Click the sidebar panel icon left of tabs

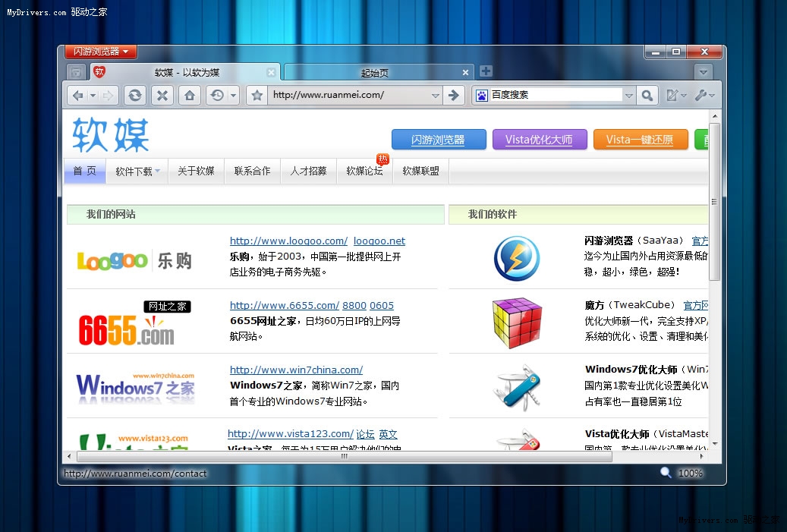pos(77,72)
